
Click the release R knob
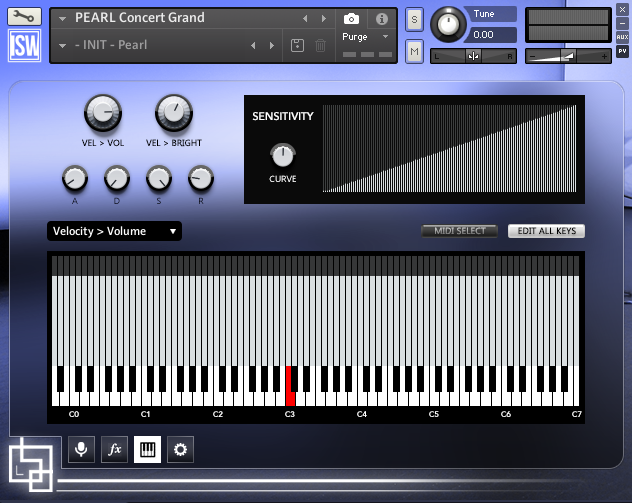[x=201, y=179]
